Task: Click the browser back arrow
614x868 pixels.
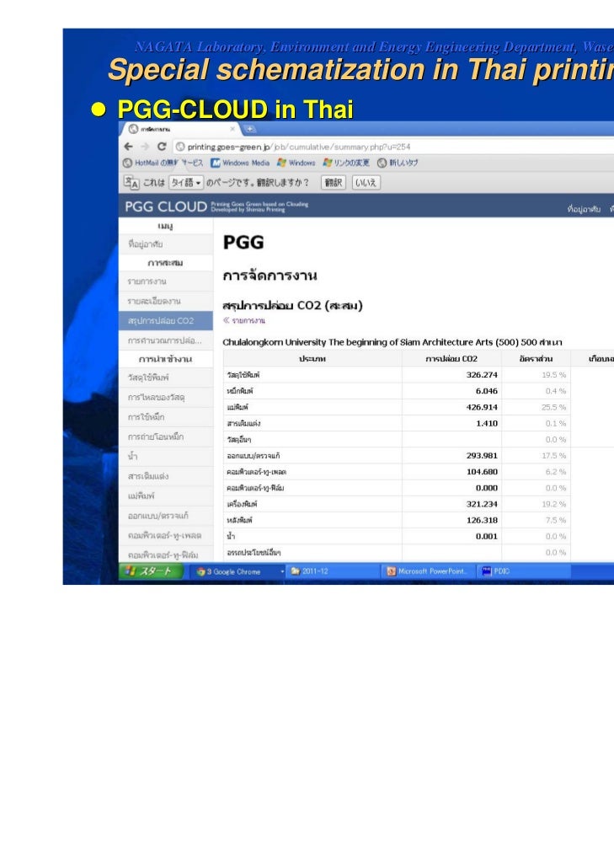Action: (x=128, y=147)
